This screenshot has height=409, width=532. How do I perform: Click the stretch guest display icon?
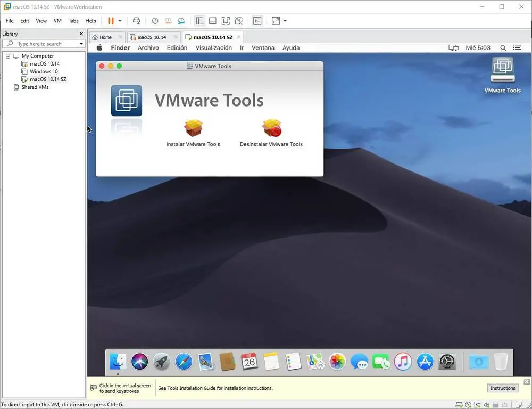(276, 21)
